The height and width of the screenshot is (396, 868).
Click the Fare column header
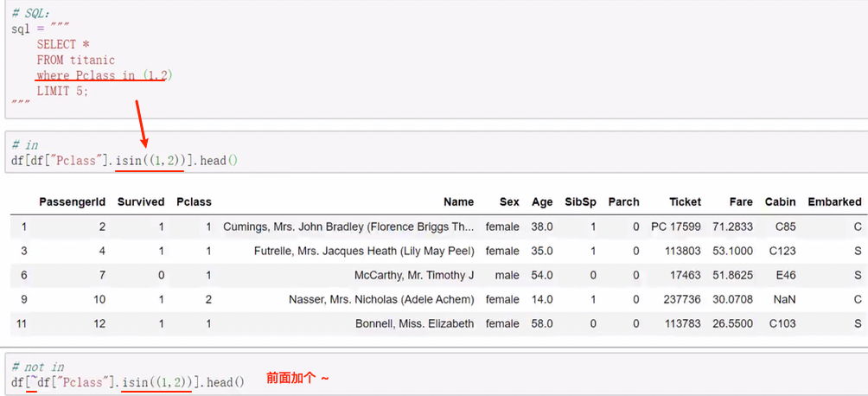740,201
